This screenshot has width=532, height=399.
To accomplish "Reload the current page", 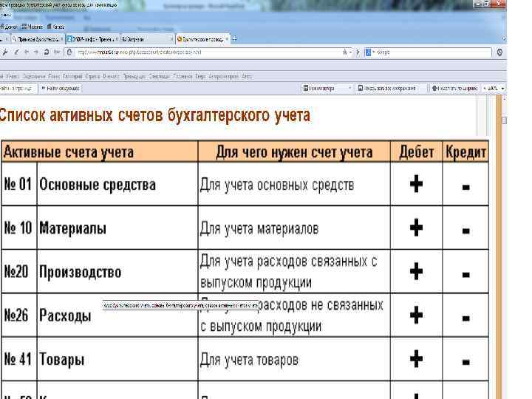I will point(47,52).
